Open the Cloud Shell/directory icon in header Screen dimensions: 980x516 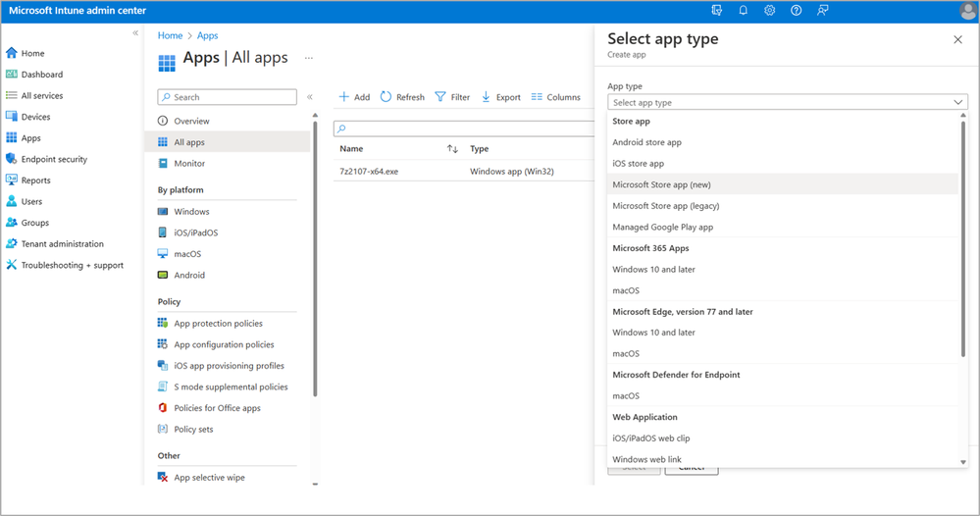[716, 10]
